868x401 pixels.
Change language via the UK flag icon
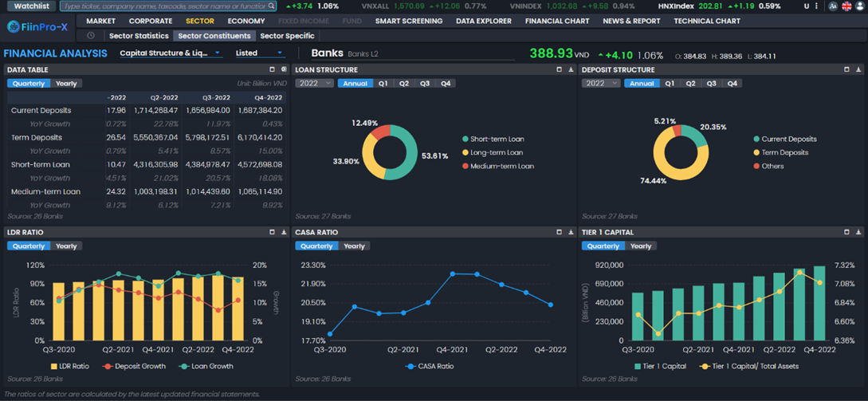(x=846, y=6)
